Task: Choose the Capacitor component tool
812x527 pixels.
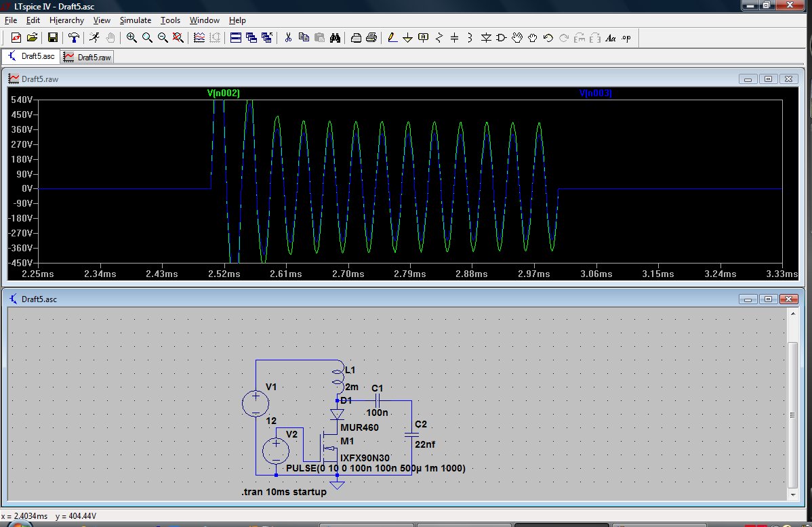Action: 454,38
